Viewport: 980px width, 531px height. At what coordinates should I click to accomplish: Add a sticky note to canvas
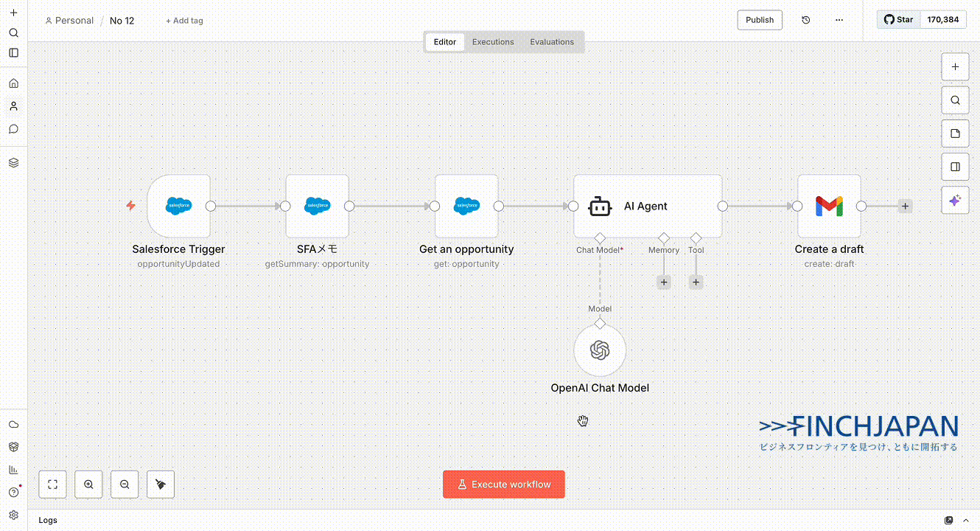coord(955,133)
